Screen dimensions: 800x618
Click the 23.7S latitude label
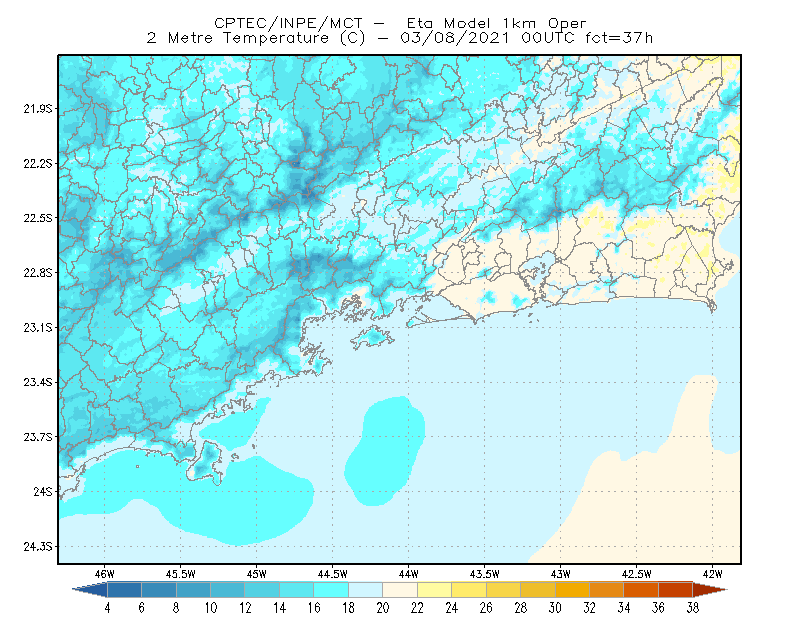37,437
